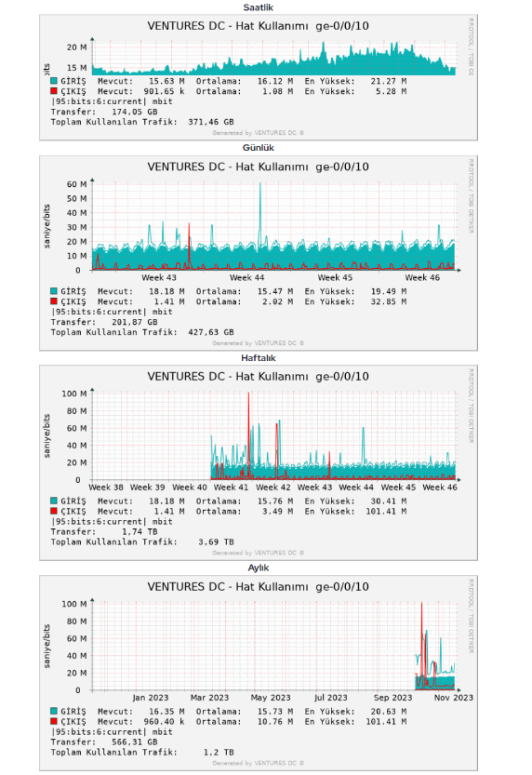Click the 'May 2023' axis label
Screen dimensions: 532x775
coord(271,698)
